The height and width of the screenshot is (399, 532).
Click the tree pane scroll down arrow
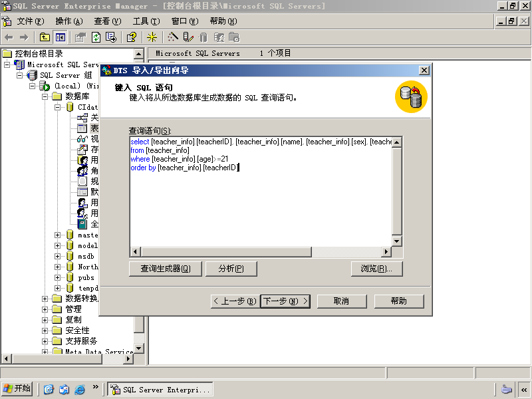coord(139,348)
